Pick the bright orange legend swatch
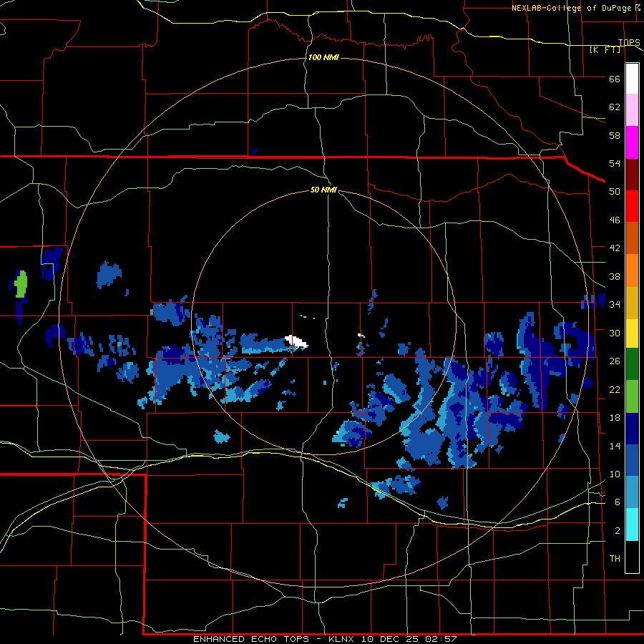The image size is (644, 644). click(x=632, y=270)
